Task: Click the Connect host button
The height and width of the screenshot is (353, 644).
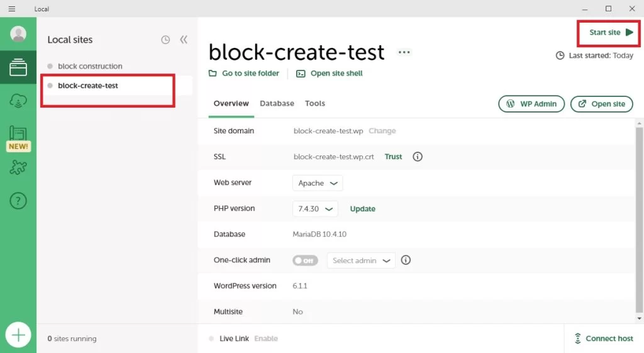Action: tap(603, 339)
